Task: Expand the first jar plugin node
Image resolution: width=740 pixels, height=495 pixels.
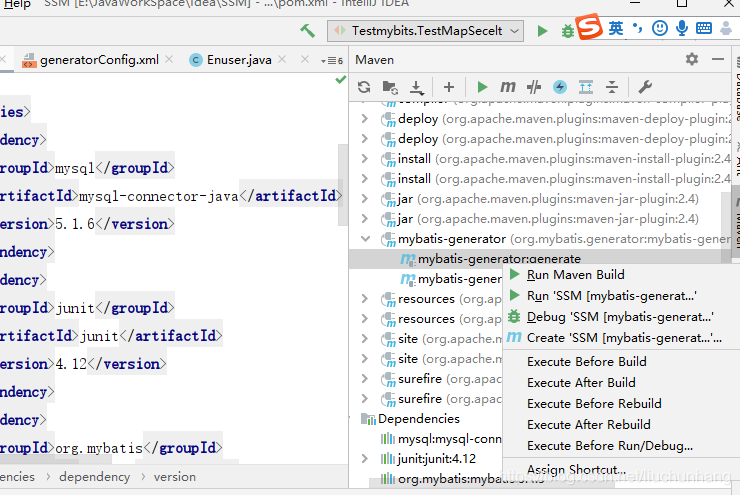Action: pos(364,199)
